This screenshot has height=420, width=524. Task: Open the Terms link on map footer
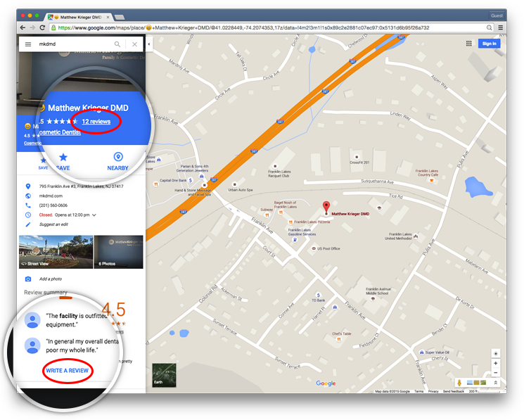click(419, 391)
